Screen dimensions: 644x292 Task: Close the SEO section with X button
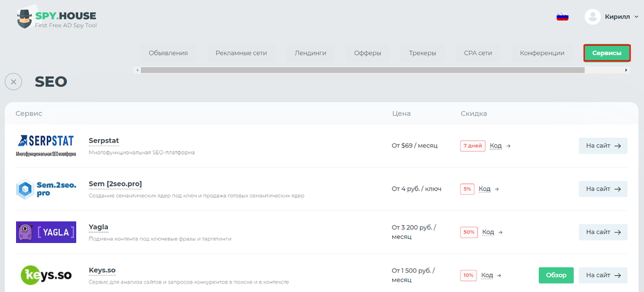click(13, 82)
